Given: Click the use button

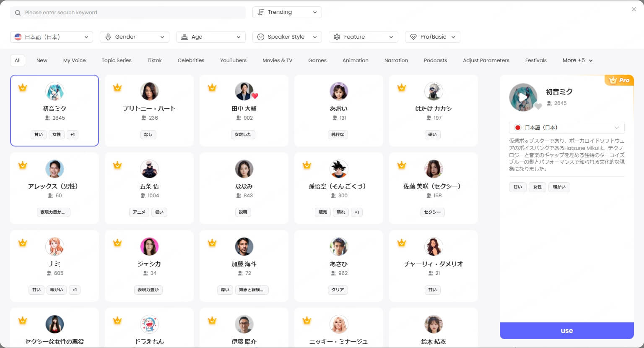Looking at the screenshot, I should click(x=567, y=331).
